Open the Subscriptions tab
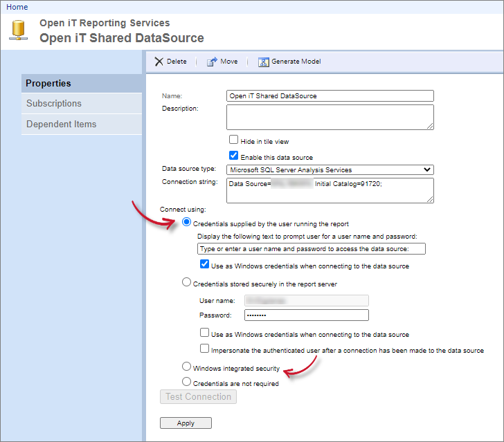 point(82,104)
